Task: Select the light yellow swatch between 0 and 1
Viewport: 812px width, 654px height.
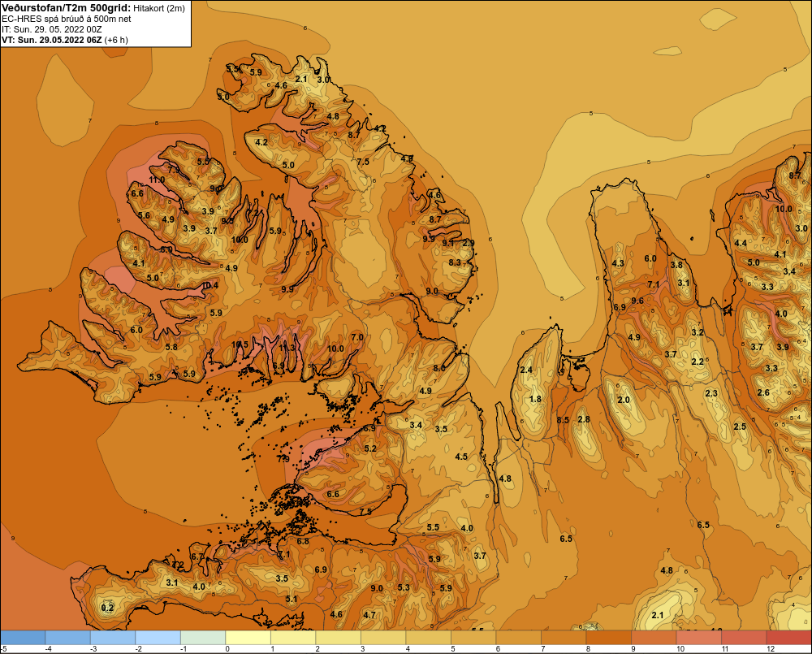Action: tap(248, 638)
